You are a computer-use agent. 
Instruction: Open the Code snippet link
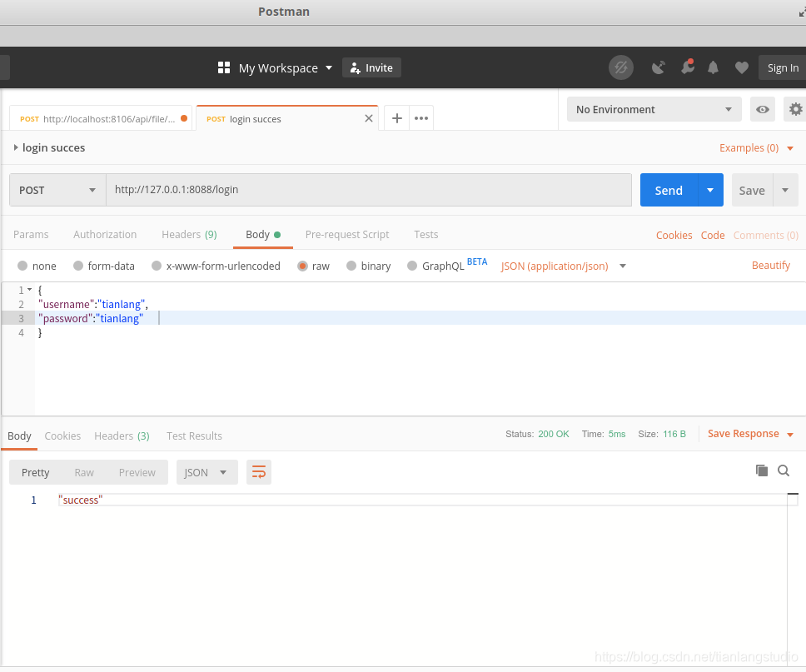713,235
